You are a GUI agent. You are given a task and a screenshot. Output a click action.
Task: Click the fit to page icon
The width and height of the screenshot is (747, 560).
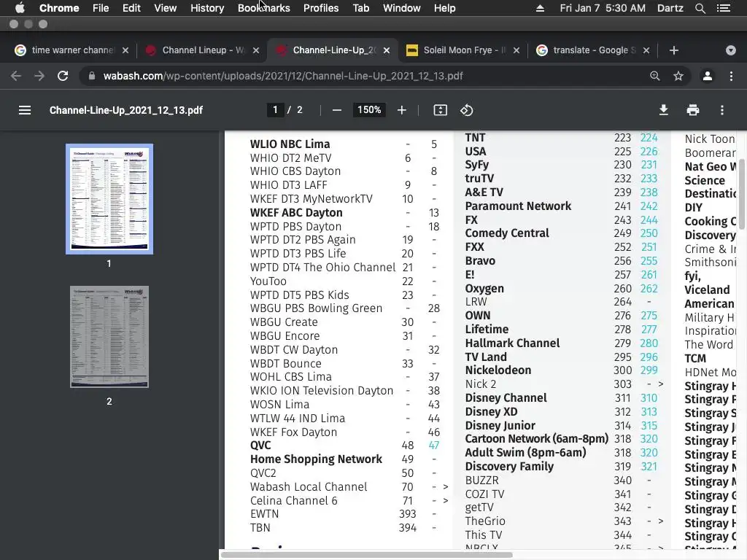[x=440, y=111]
